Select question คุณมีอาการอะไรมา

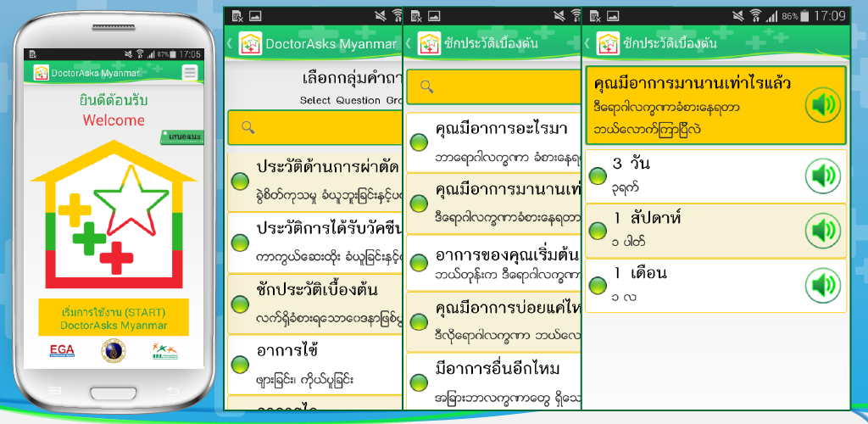pyautogui.click(x=494, y=142)
